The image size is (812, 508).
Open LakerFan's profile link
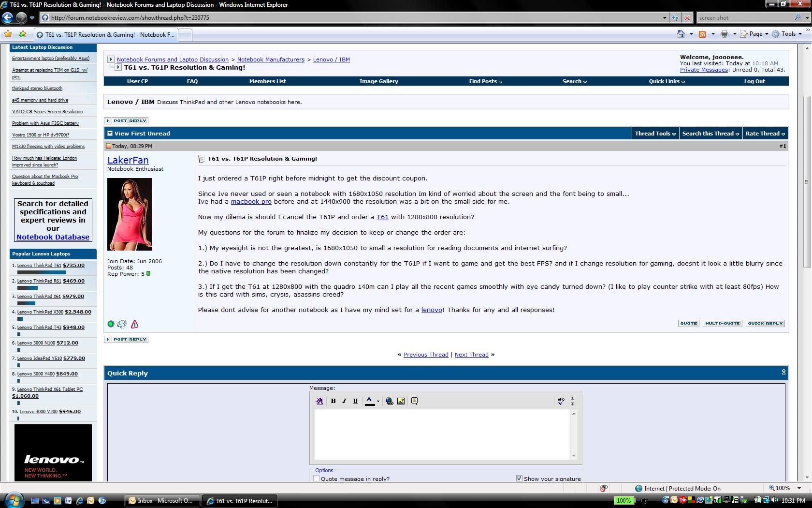click(128, 160)
